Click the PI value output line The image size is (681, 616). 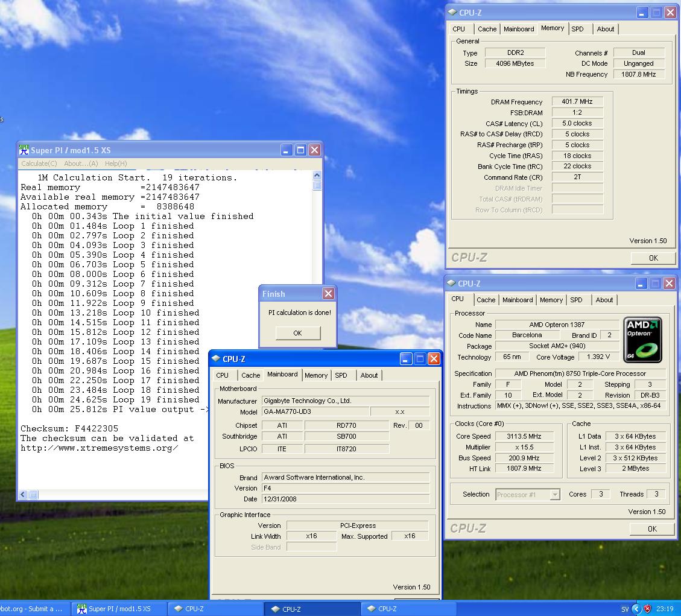point(120,409)
